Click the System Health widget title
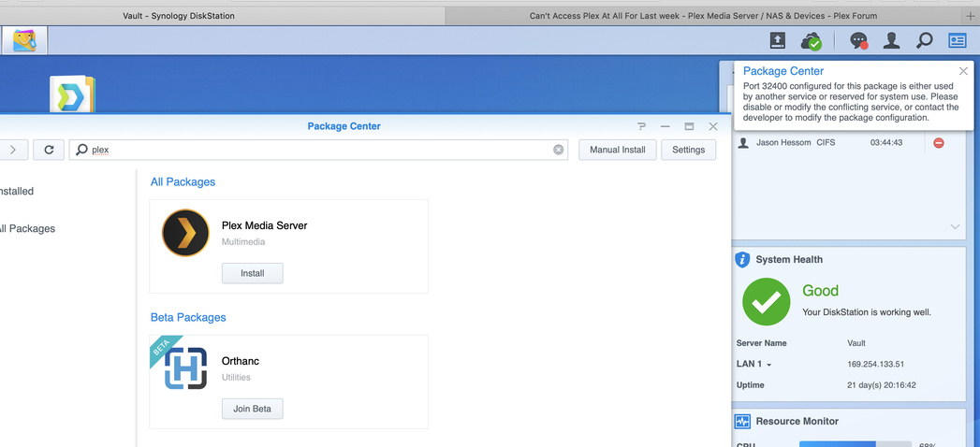Screen dimensions: 980x447 click(x=789, y=260)
